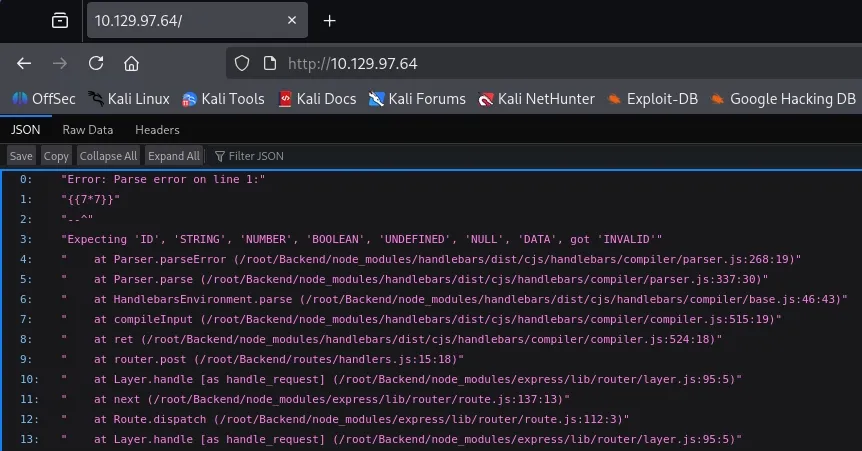This screenshot has height=451, width=862.
Task: Select row 1 value "{{7*7}}"
Action: click(91, 199)
